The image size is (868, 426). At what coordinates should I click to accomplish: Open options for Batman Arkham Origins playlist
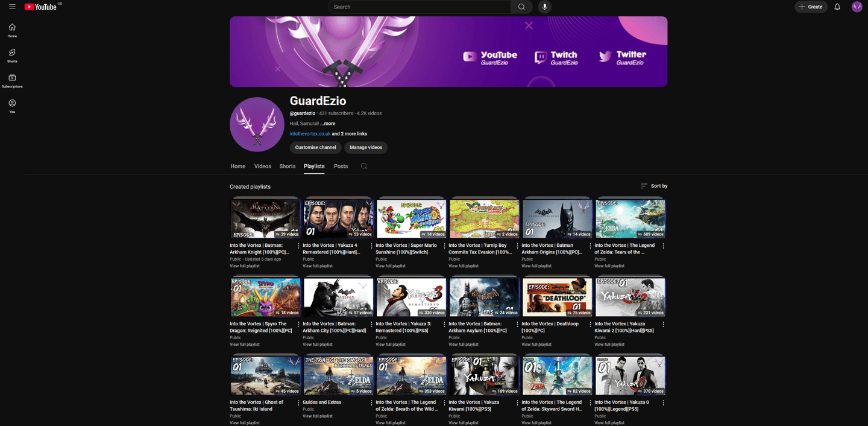click(590, 246)
